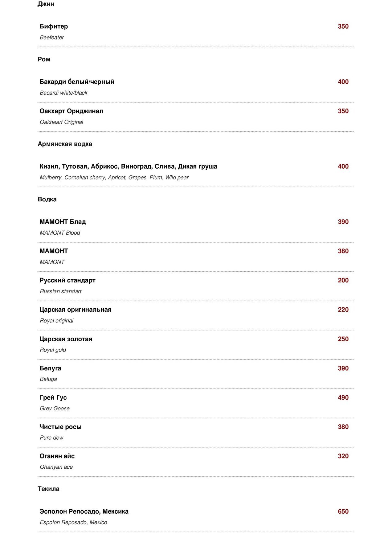Click the Бифитер gin menu item

pos(54,27)
